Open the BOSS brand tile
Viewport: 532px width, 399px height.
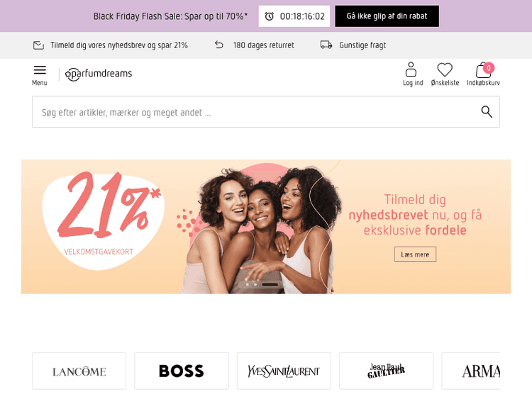[x=182, y=371]
